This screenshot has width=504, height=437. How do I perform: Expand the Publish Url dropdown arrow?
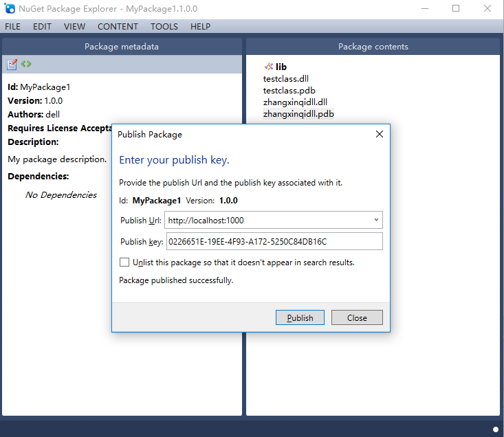point(376,220)
